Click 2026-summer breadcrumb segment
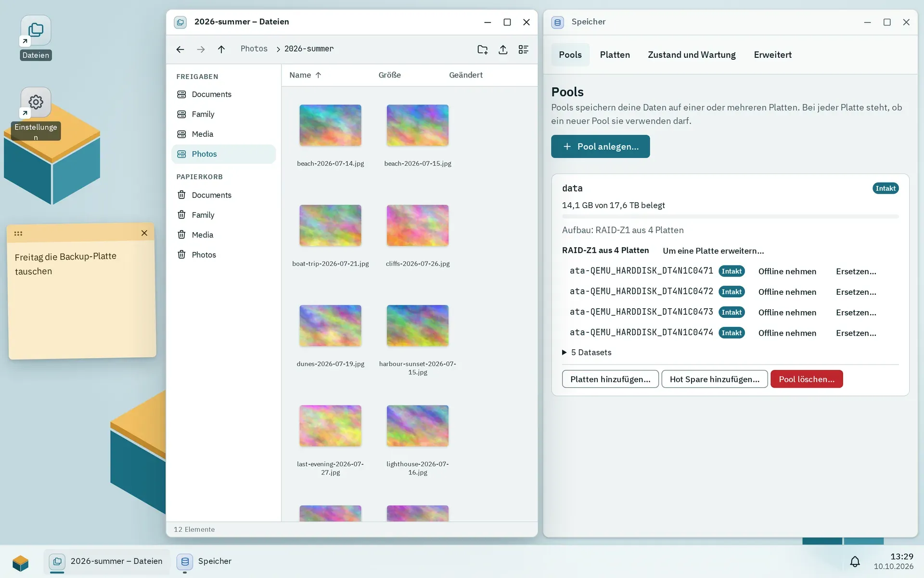The image size is (924, 578). [308, 49]
